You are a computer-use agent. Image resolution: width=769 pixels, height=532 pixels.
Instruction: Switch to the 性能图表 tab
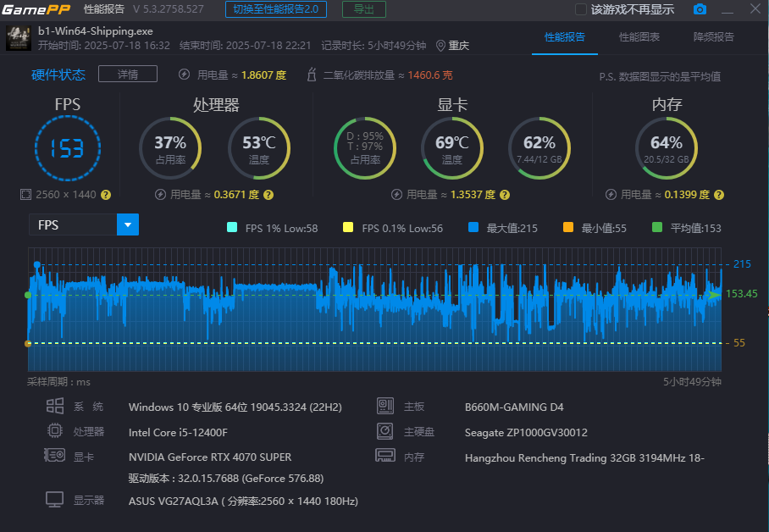pos(639,37)
